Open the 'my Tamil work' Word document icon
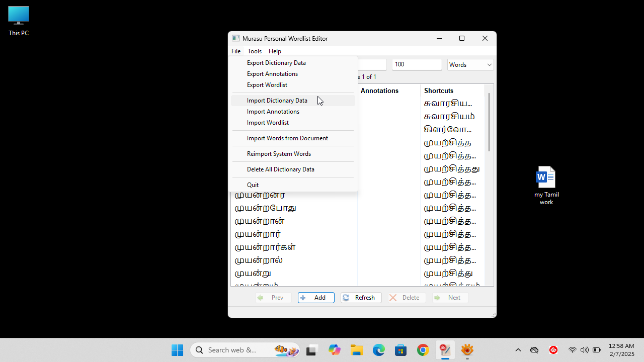 pos(546,178)
